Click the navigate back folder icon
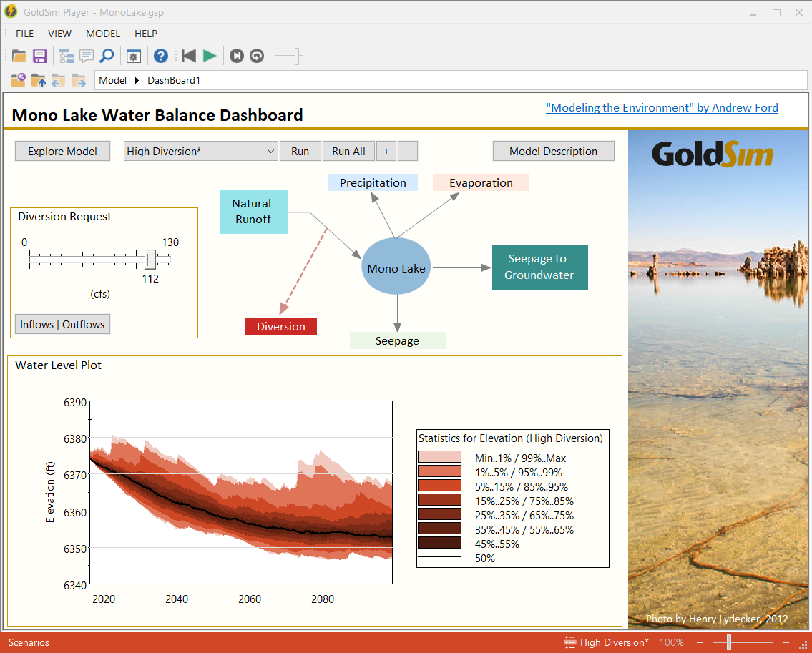The image size is (812, 653). [58, 80]
